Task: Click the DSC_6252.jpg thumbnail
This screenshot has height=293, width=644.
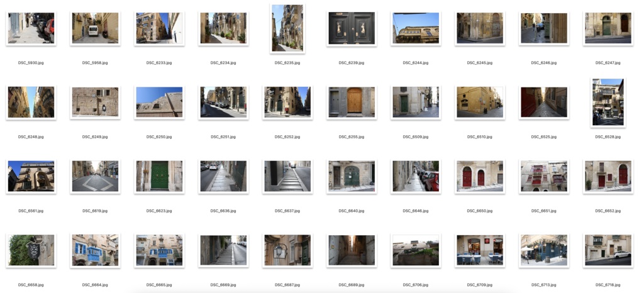Action: tap(287, 102)
